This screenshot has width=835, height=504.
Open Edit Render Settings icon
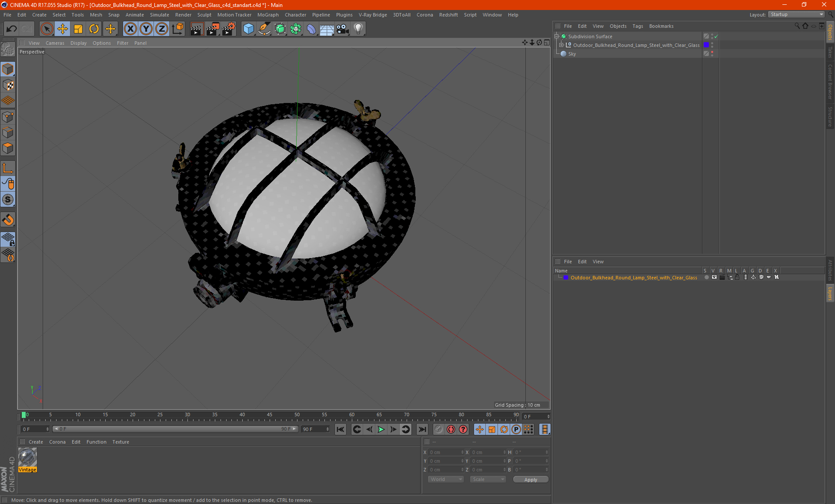coord(229,29)
